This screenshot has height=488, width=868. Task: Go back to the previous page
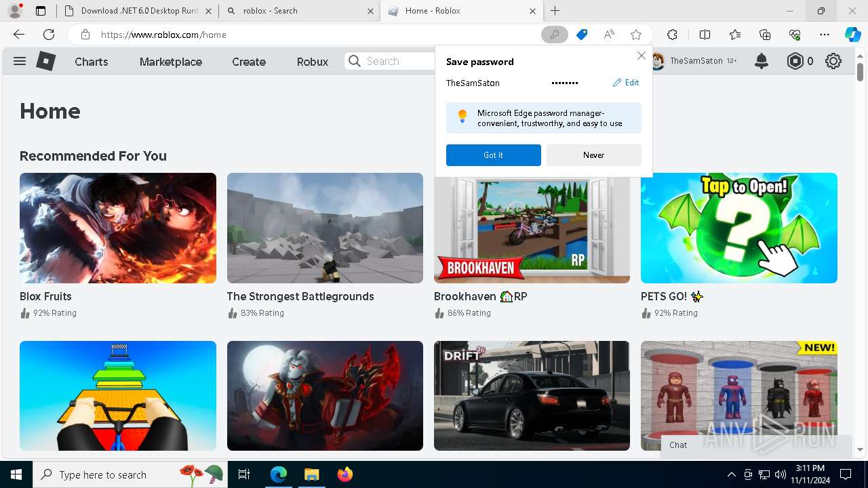coord(19,35)
